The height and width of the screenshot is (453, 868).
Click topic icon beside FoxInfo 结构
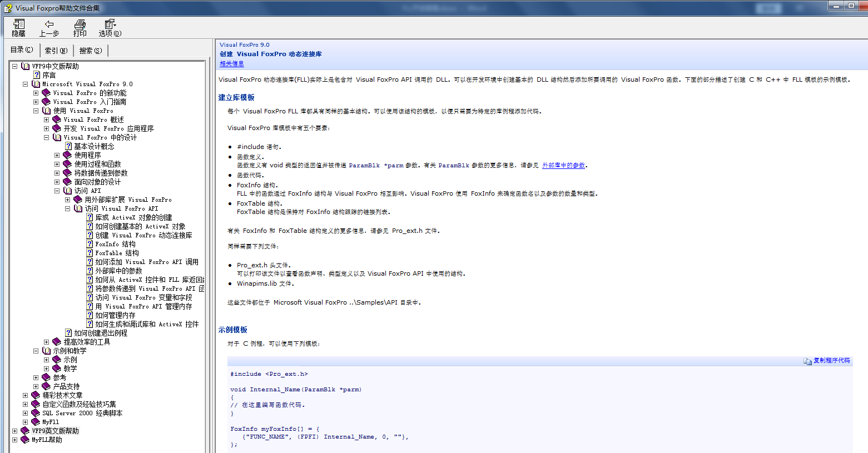coord(90,244)
